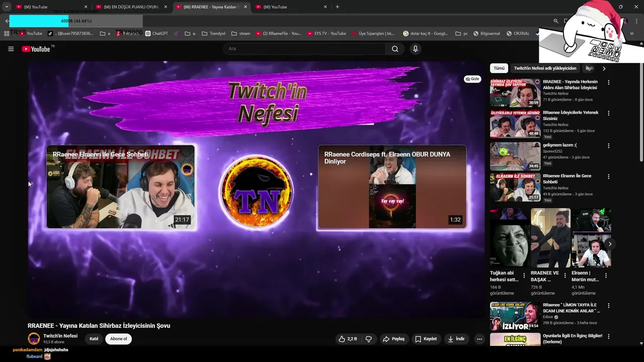Open 'Tuğkan abi herkesi satt...' short thumbnail
644x362 pixels.
coord(509,238)
